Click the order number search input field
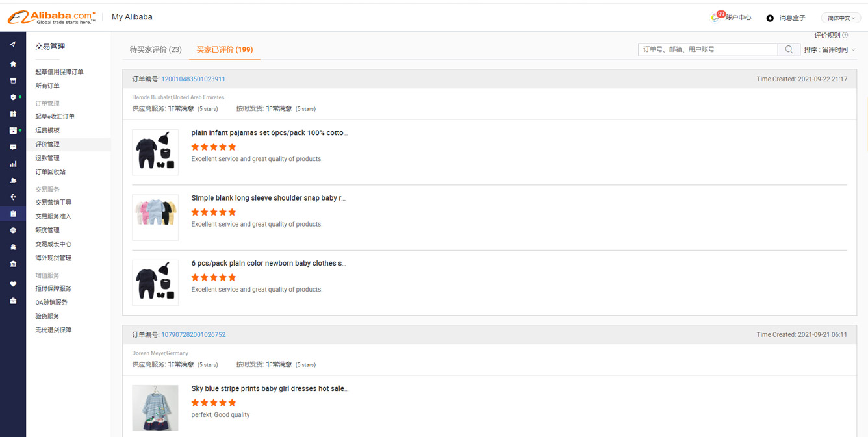This screenshot has width=868, height=437. pos(708,49)
